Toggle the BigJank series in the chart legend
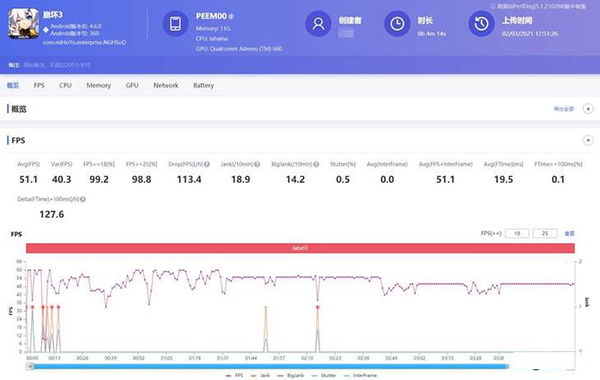This screenshot has height=380, width=600. 290,375
